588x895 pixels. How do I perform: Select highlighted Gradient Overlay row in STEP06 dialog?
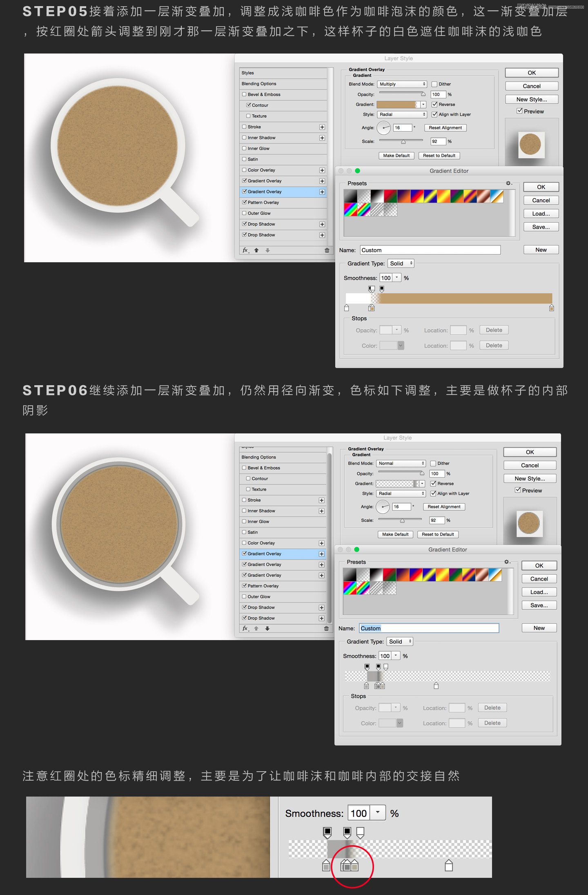pos(283,554)
